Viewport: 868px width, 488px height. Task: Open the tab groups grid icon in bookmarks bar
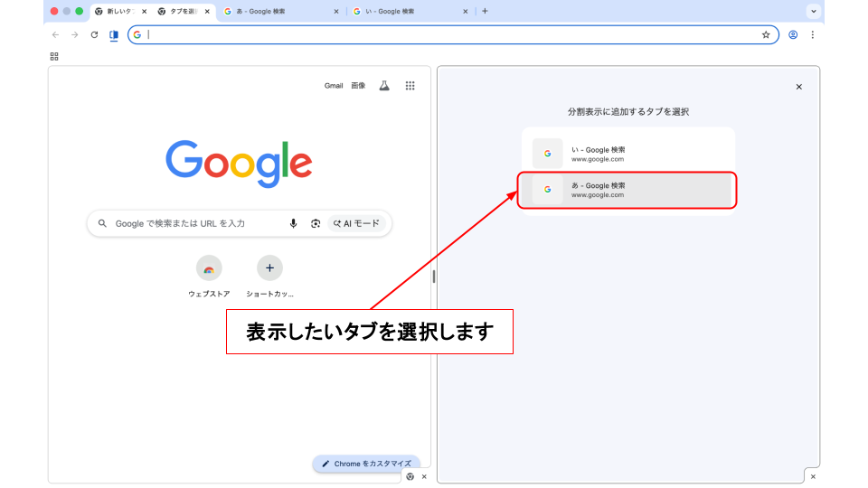(54, 56)
